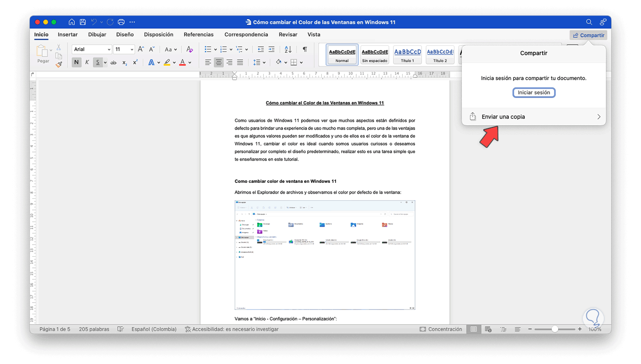Increase font size with larger A
The image size is (641, 364).
coord(140,49)
